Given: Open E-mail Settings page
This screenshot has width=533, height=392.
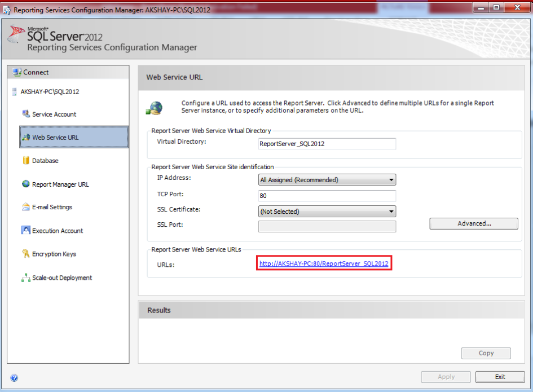Looking at the screenshot, I should tap(52, 207).
